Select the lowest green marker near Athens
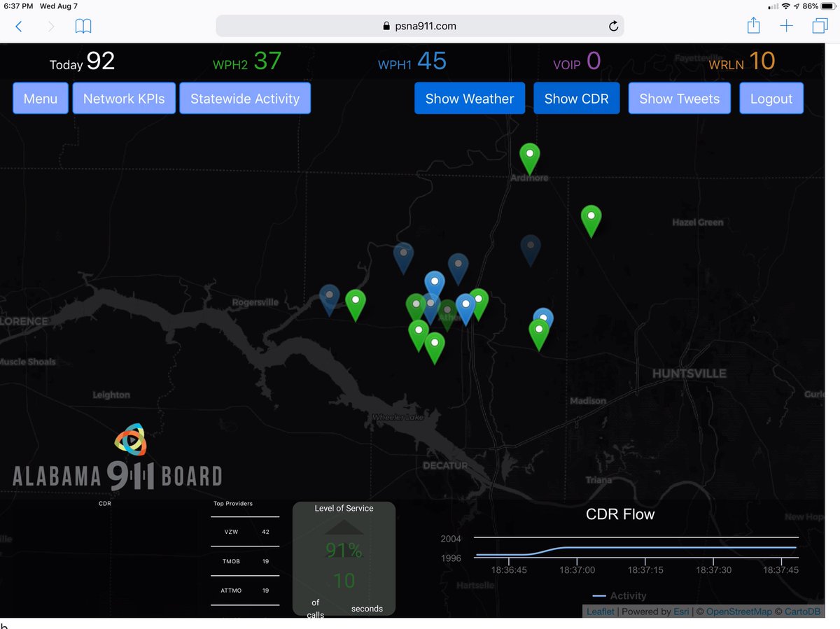 coord(435,348)
